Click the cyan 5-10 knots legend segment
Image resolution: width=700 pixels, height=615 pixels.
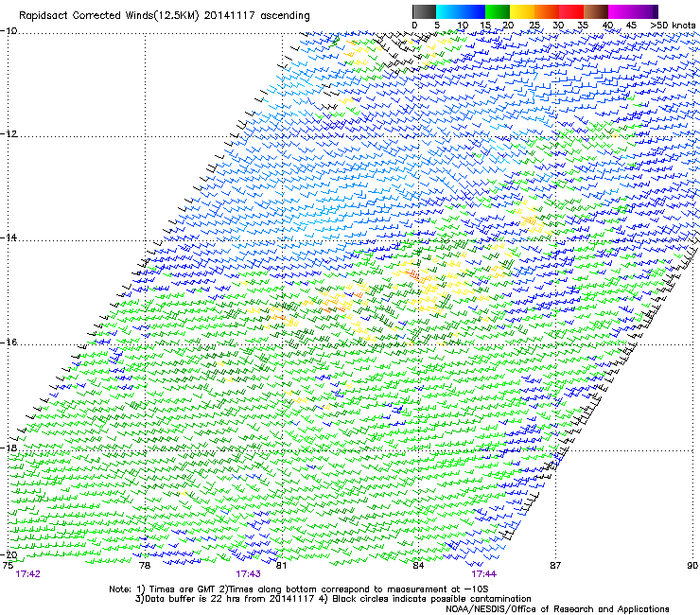click(x=448, y=11)
